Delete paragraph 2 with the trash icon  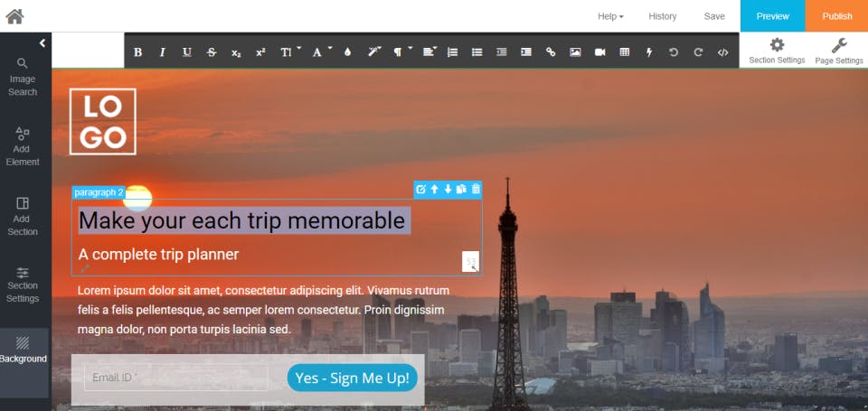[x=476, y=189]
